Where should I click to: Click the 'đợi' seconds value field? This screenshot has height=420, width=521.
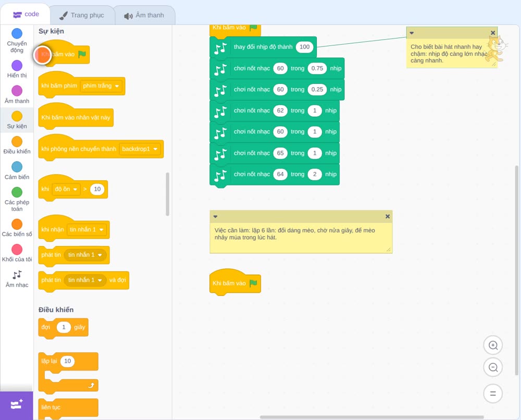click(x=64, y=327)
